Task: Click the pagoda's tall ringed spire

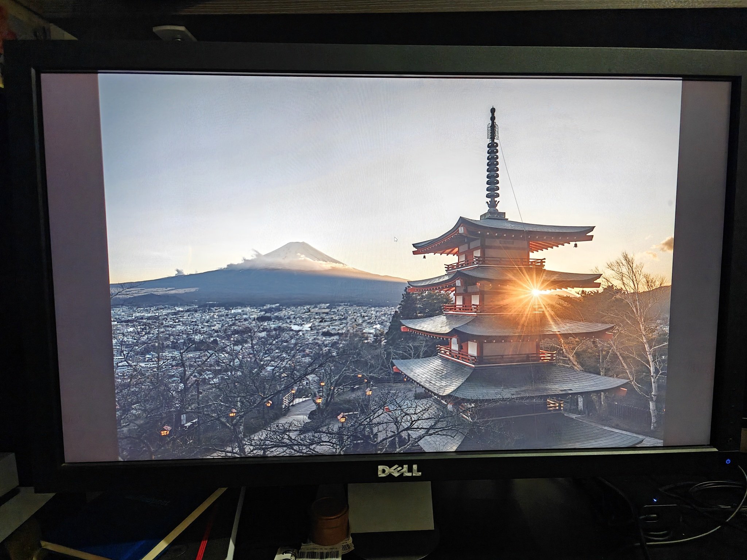Action: [x=494, y=171]
